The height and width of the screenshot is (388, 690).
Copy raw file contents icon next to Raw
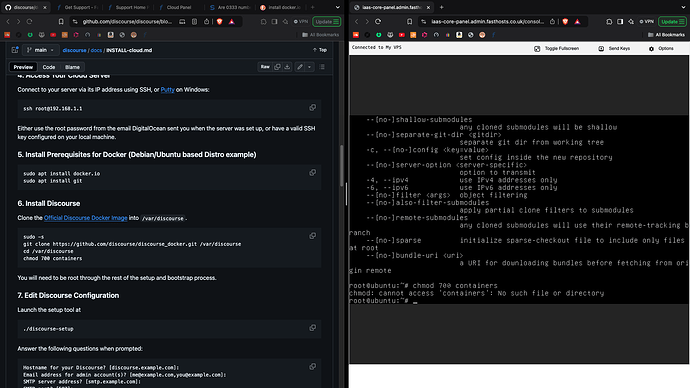277,67
